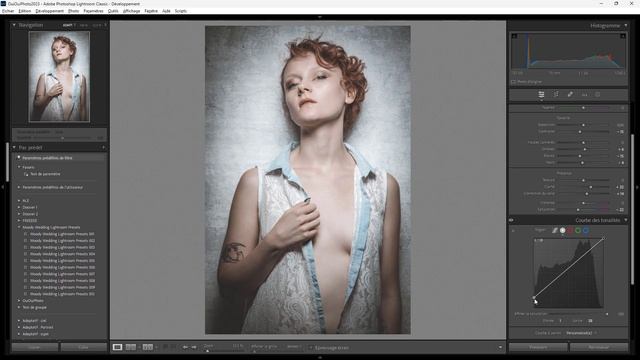Screen dimensions: 640x360
Task: Switch to Loupe view icon in toolbar
Action: click(x=118, y=347)
